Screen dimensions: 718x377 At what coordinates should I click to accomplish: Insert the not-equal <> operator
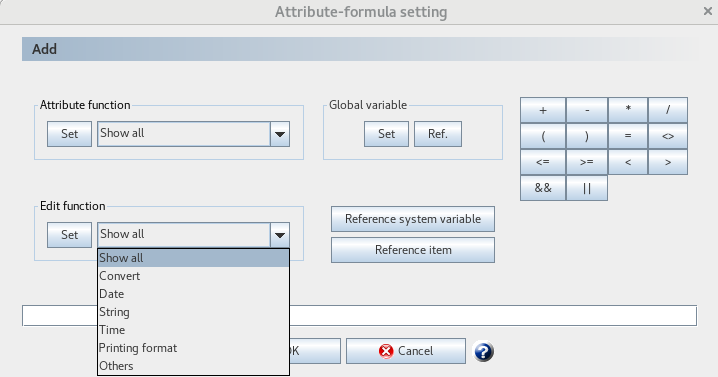[x=668, y=136]
